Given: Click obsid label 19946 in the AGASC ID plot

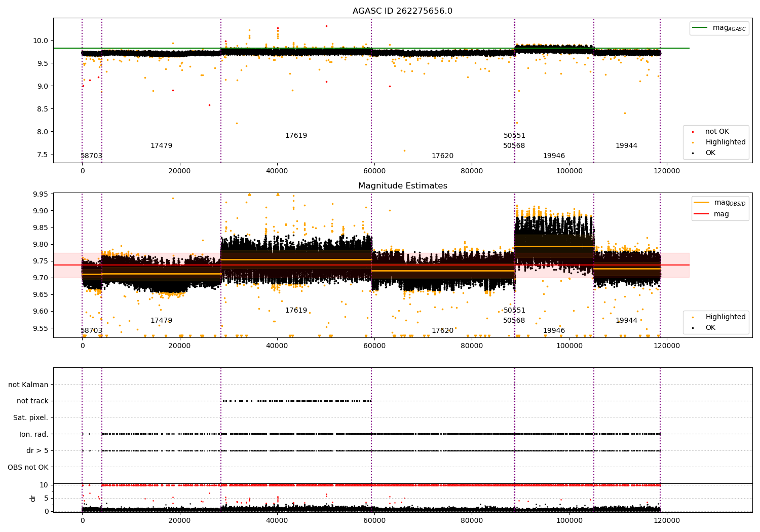Looking at the screenshot, I should (x=554, y=156).
